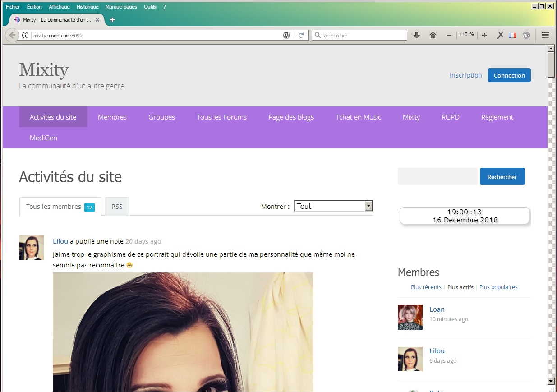Open Tchat en Music nav item
557x392 pixels.
pos(358,117)
